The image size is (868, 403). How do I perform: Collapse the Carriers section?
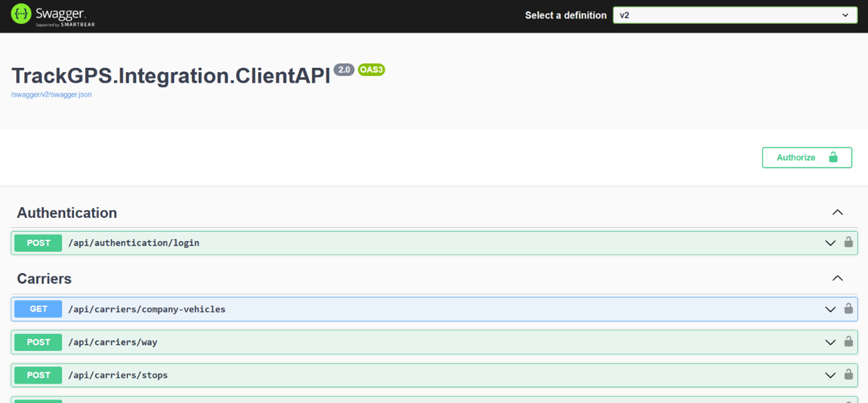[x=837, y=279]
